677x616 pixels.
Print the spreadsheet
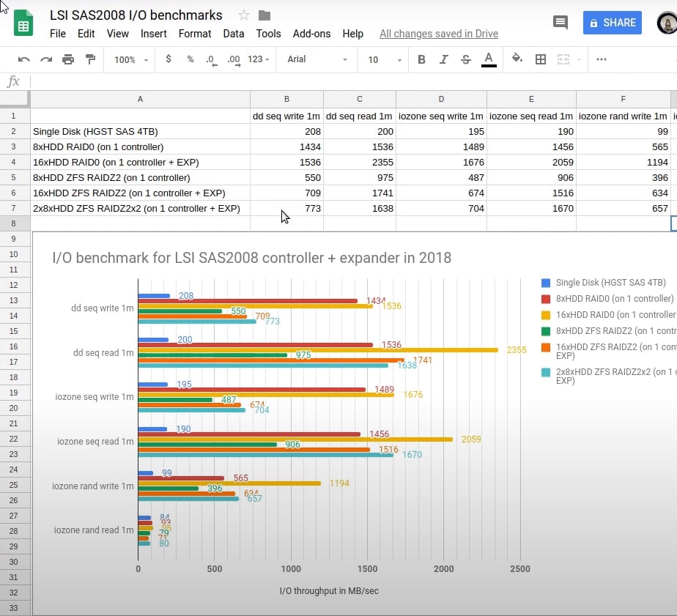click(68, 59)
